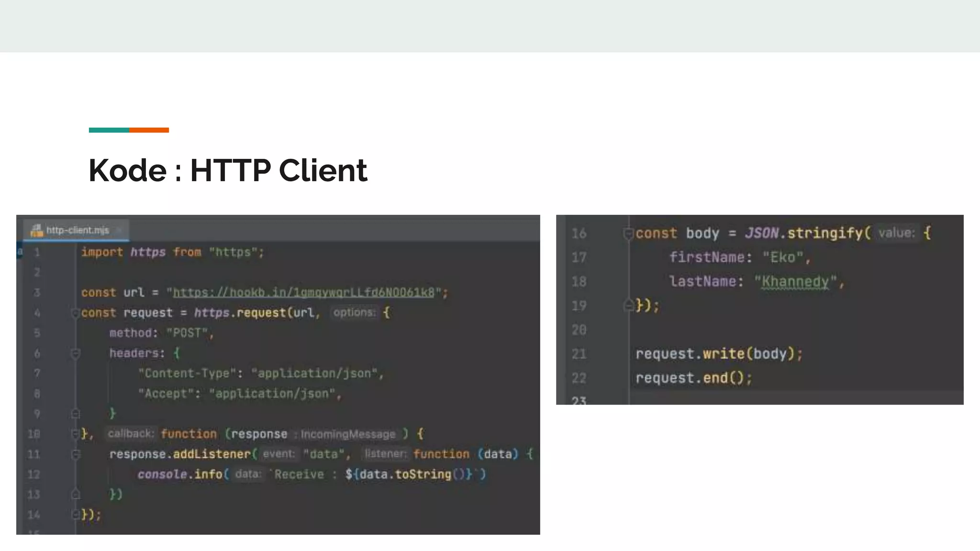Click the 'listener:' parameter hint

coord(385,454)
